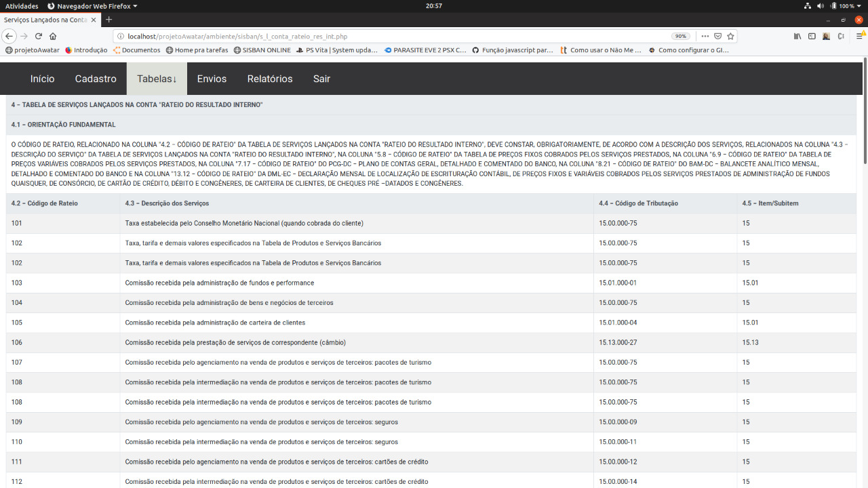Open the Firefox library icon

(x=798, y=36)
